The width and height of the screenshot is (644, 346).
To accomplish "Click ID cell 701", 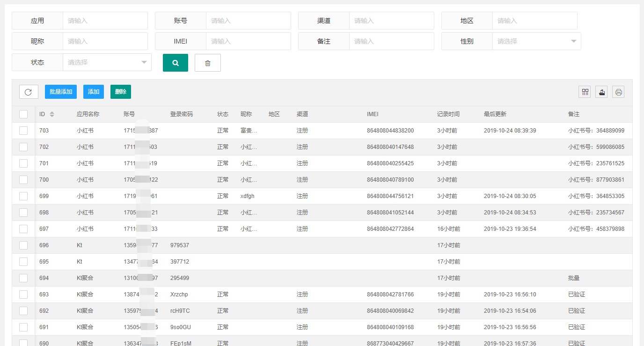I will (44, 163).
